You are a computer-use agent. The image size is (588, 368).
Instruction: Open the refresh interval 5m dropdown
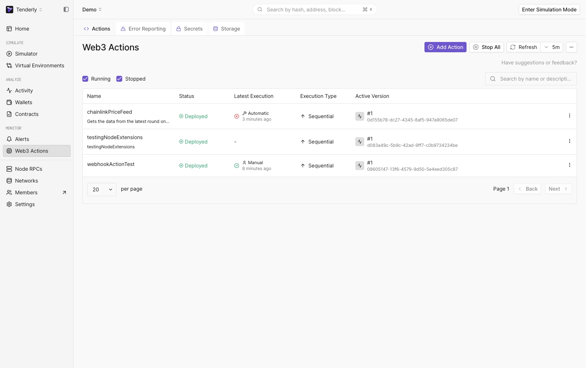click(x=552, y=47)
